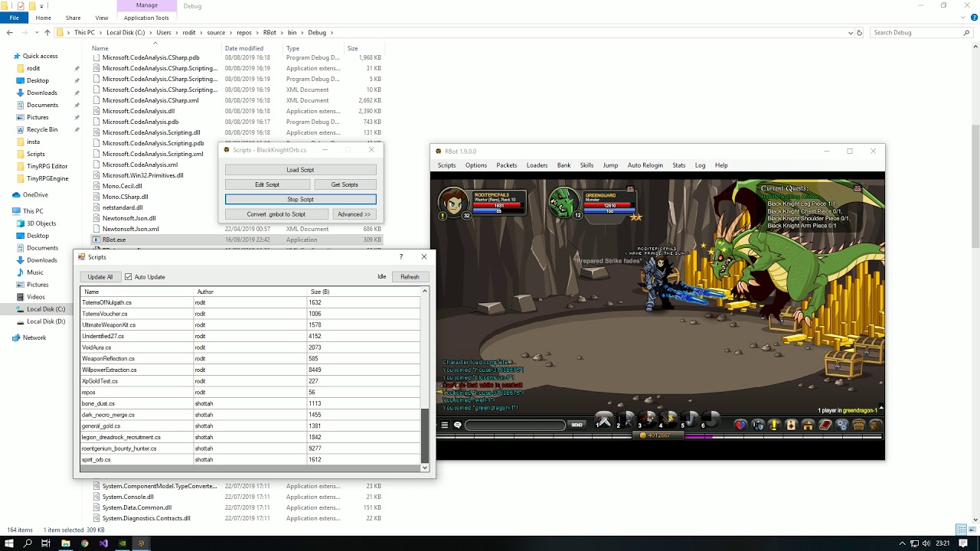Open the Packets menu in RBot
This screenshot has height=551, width=980.
507,165
